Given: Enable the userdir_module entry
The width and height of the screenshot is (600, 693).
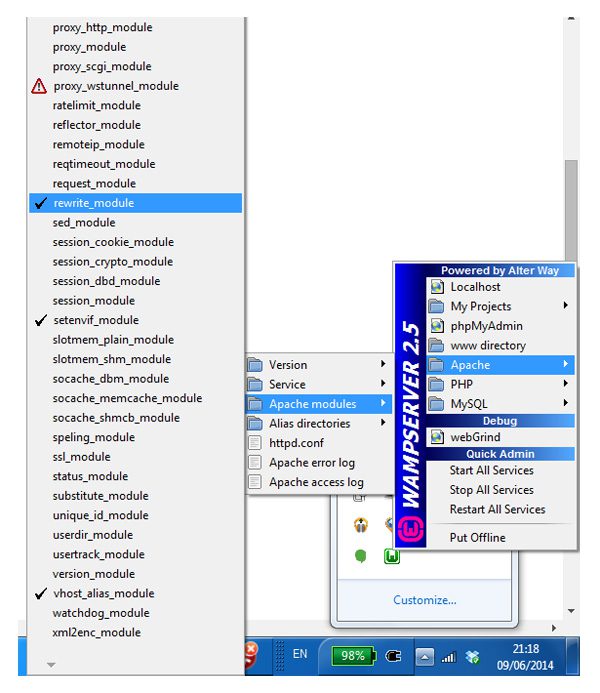Looking at the screenshot, I should tap(136, 535).
